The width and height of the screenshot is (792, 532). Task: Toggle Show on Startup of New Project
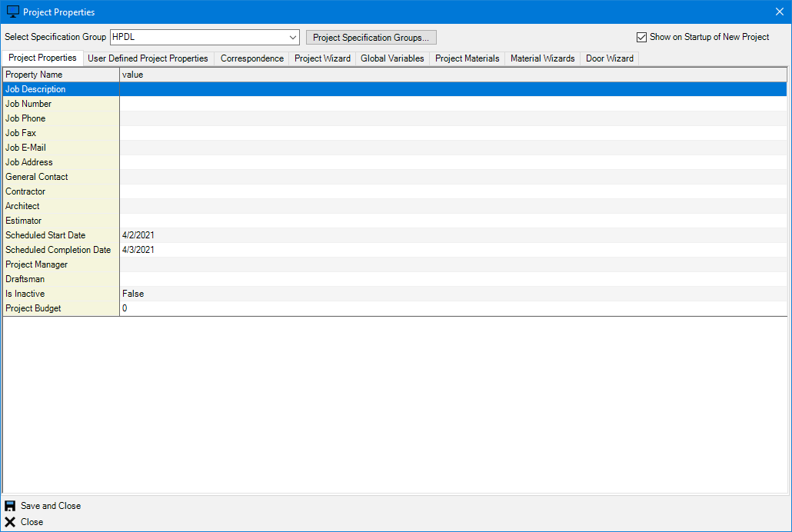[641, 37]
